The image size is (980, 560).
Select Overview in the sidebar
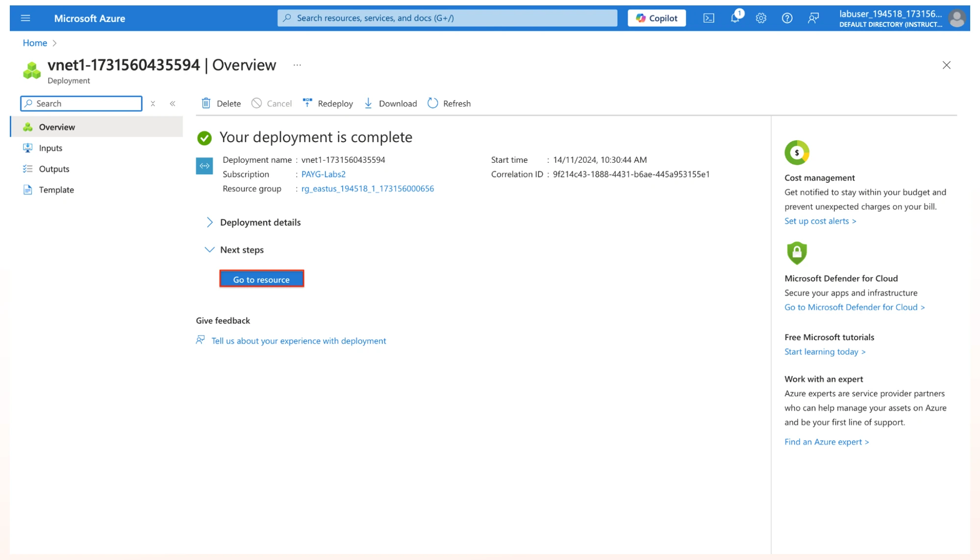tap(97, 127)
